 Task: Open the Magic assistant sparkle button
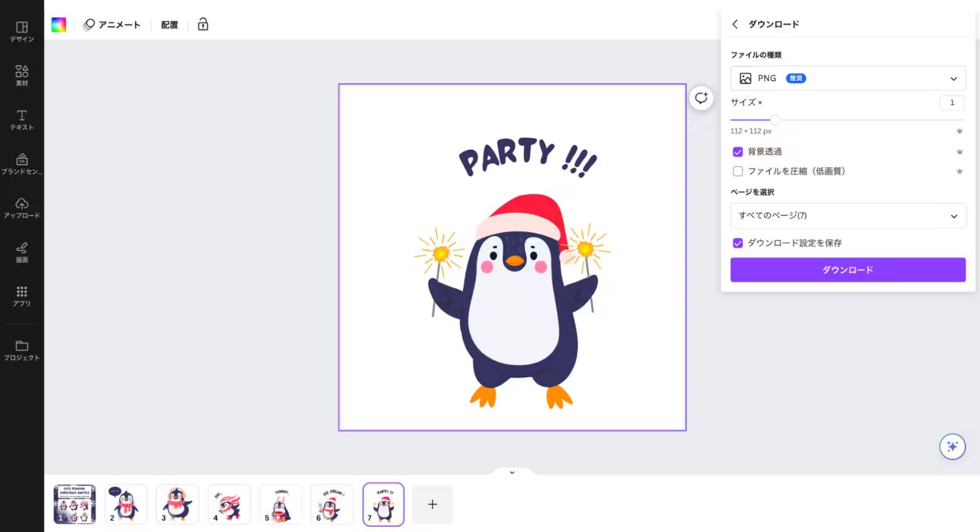point(952,446)
